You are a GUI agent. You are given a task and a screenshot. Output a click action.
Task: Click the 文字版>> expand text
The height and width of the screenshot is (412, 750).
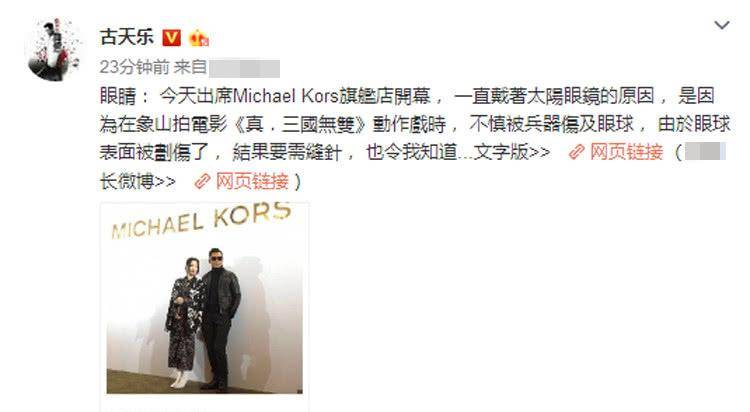pos(512,152)
